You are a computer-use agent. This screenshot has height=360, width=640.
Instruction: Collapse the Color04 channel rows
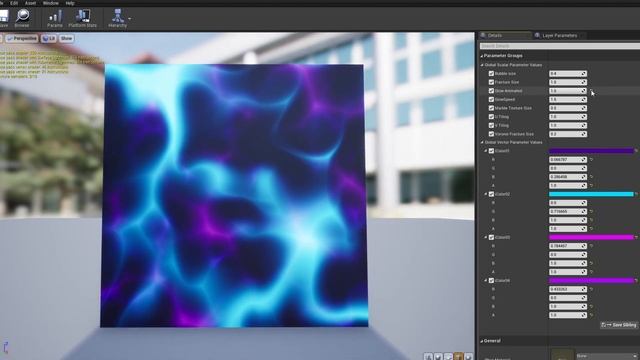point(486,280)
